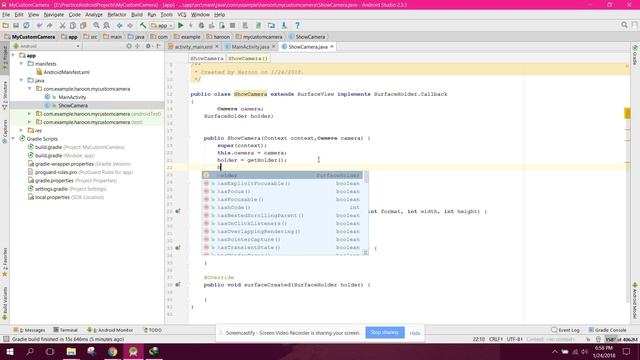Open the Gradle Console panel
Image resolution: width=640 pixels, height=360 pixels.
click(x=607, y=330)
